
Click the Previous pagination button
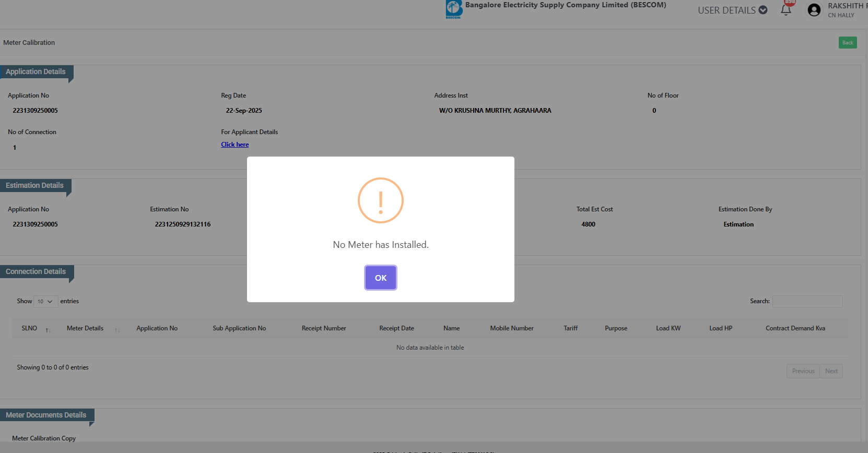tap(803, 371)
